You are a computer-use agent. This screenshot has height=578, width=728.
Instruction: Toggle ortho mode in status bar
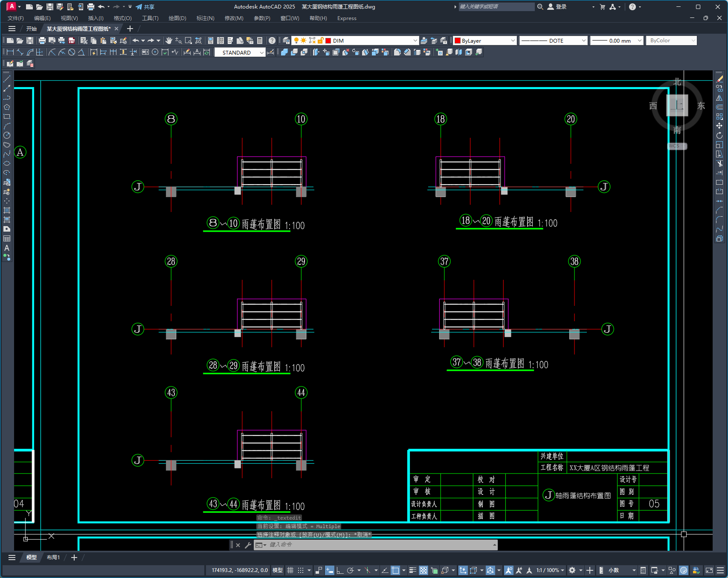click(340, 570)
